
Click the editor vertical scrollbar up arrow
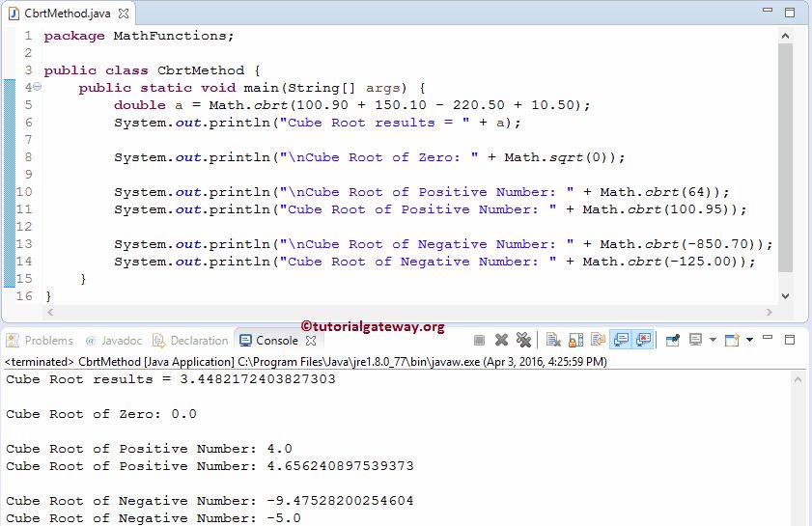tap(785, 36)
